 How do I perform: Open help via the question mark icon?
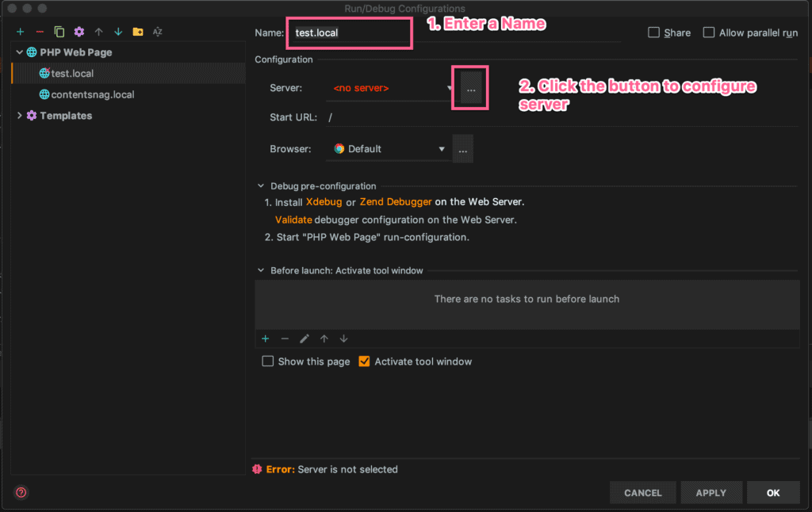20,492
